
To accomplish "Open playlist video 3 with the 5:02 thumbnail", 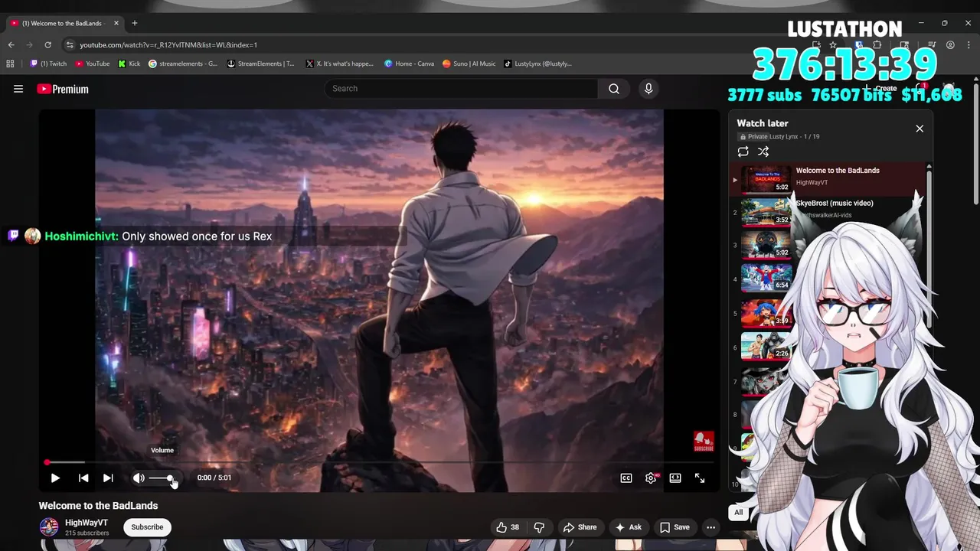I will click(766, 245).
